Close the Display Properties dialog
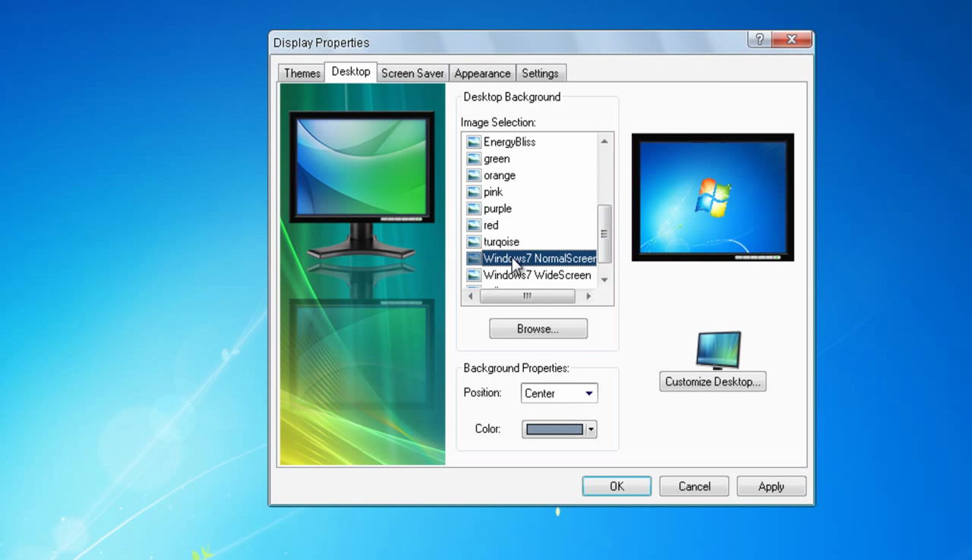 click(792, 39)
